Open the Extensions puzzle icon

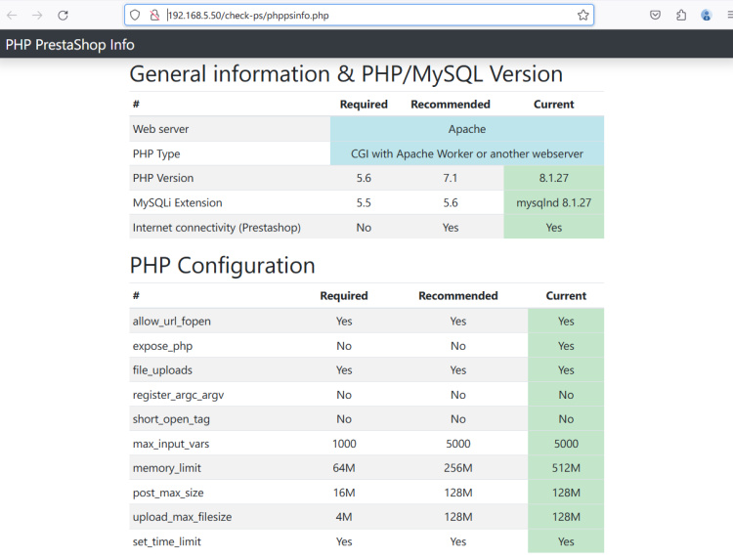(x=681, y=16)
